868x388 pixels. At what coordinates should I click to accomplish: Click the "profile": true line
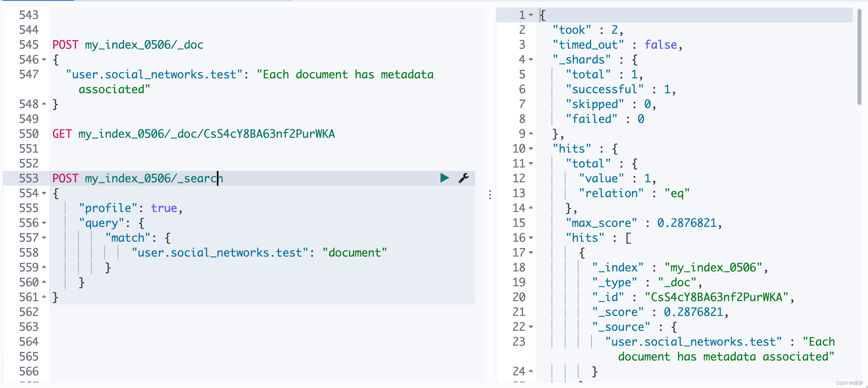pos(131,208)
